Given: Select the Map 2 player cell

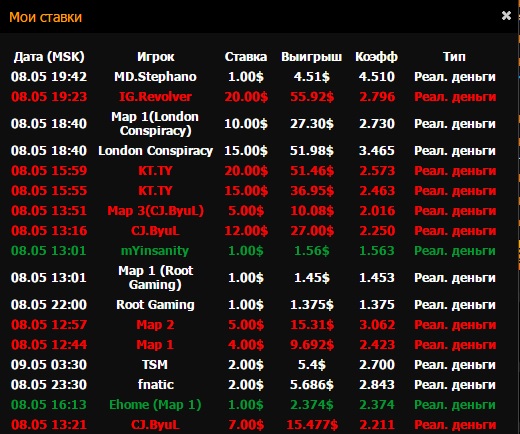Looking at the screenshot, I should click(155, 325).
